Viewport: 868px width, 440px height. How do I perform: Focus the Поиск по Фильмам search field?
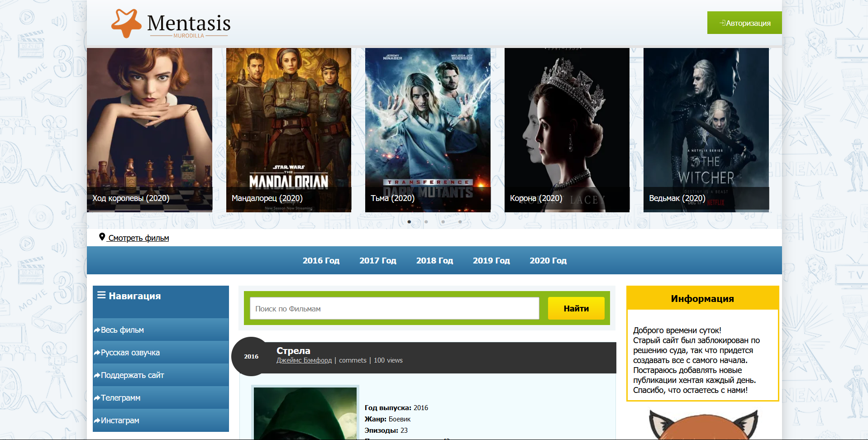click(394, 308)
